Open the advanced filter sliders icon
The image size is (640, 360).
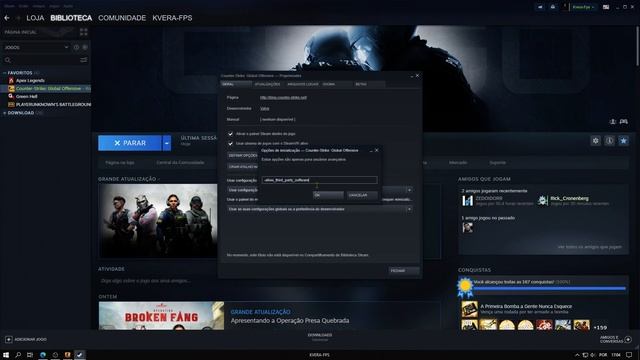coord(84,60)
